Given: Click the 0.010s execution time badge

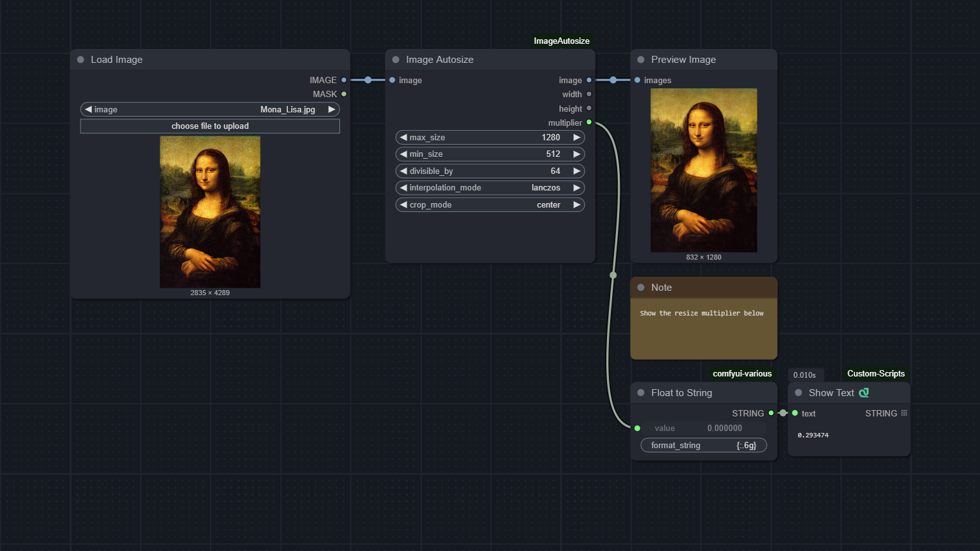Looking at the screenshot, I should click(x=805, y=375).
